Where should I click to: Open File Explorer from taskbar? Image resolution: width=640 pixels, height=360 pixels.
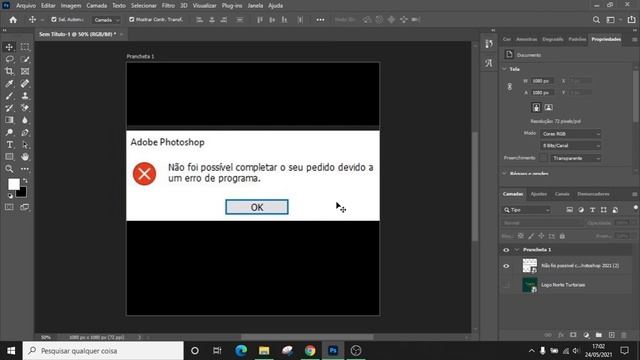point(264,351)
